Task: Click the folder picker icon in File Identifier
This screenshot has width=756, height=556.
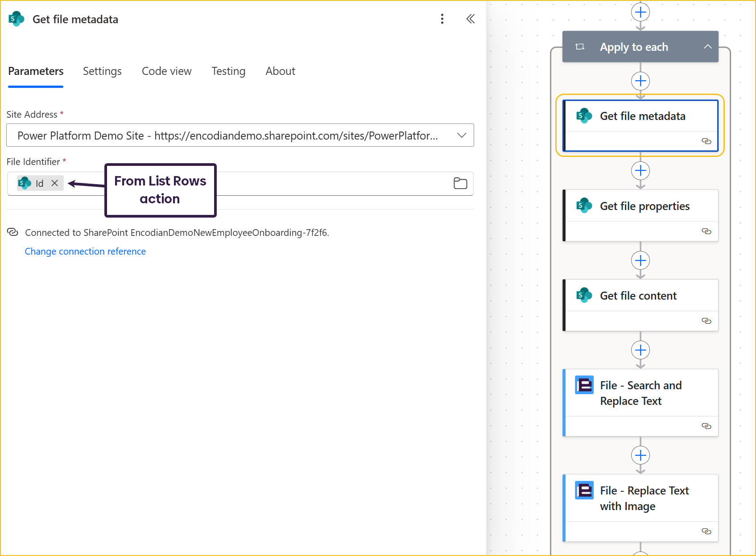Action: pyautogui.click(x=460, y=183)
